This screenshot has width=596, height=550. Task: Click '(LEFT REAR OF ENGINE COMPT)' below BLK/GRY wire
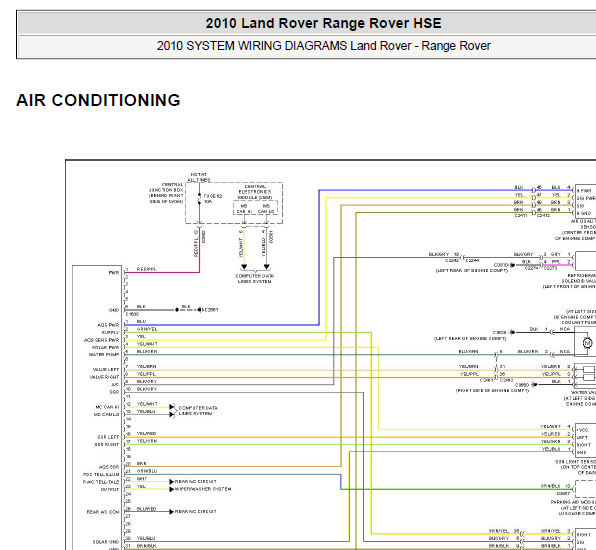coord(471,271)
